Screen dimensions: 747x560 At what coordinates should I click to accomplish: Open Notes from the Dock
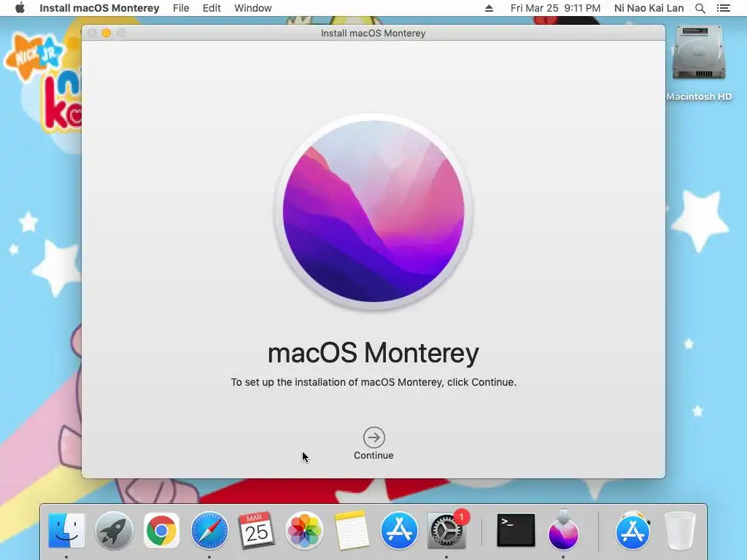[352, 531]
